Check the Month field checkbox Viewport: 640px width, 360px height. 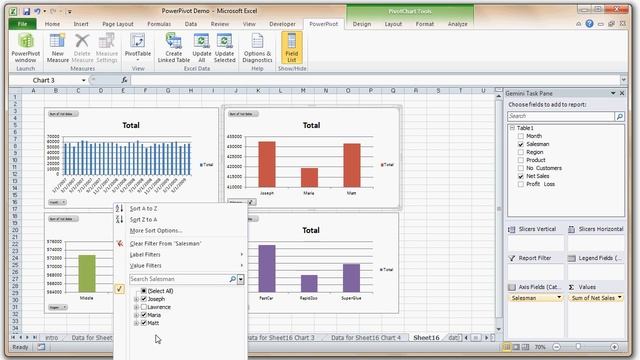click(x=520, y=136)
